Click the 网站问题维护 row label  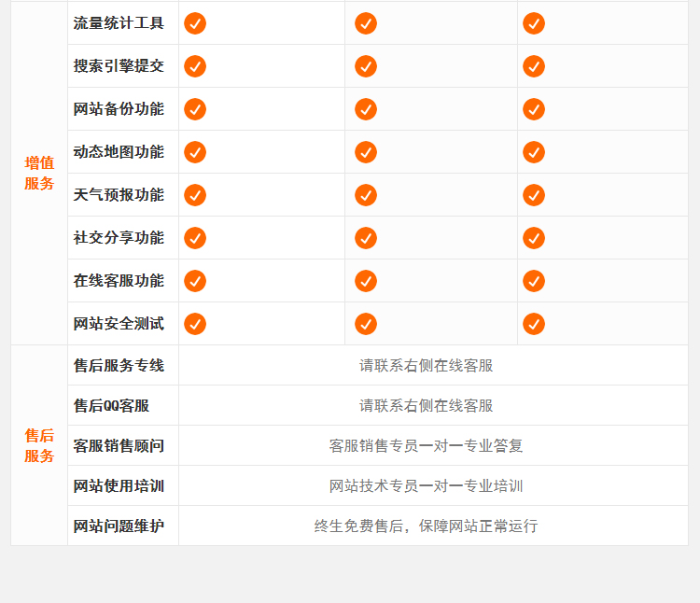coord(119,526)
